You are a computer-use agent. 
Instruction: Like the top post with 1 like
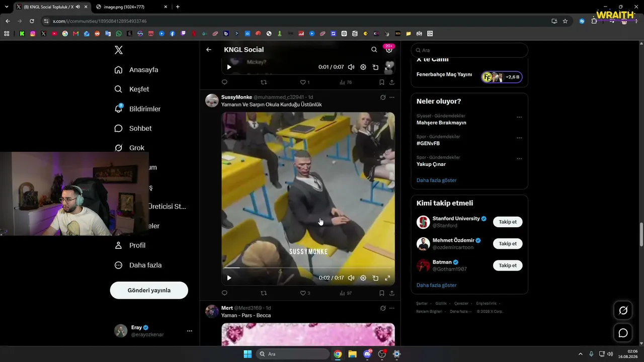point(305,82)
